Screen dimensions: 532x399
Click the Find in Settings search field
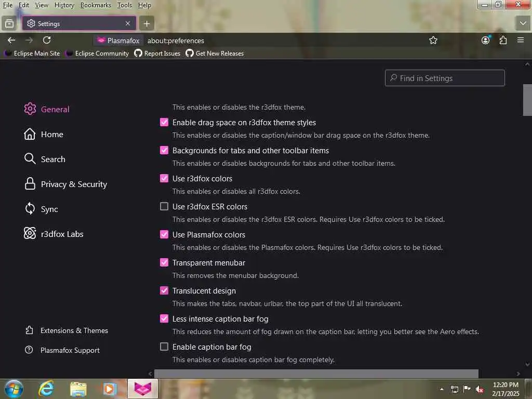click(x=445, y=78)
